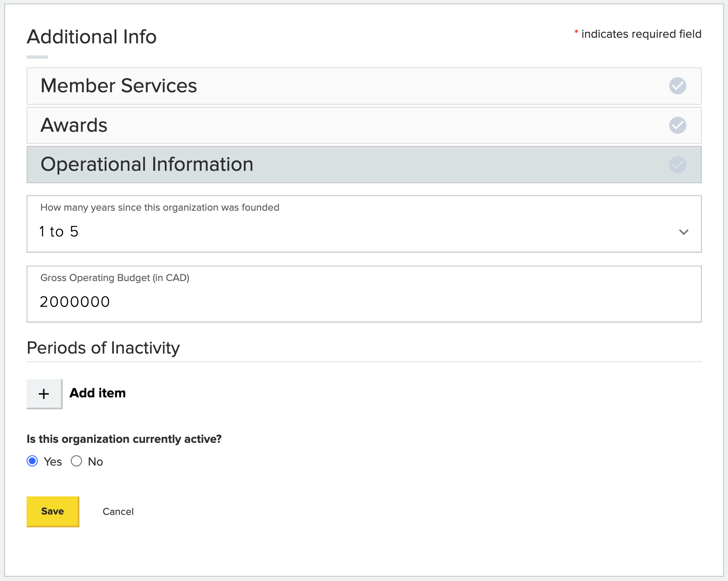Collapse the Operational Information section
The height and width of the screenshot is (581, 728).
364,165
